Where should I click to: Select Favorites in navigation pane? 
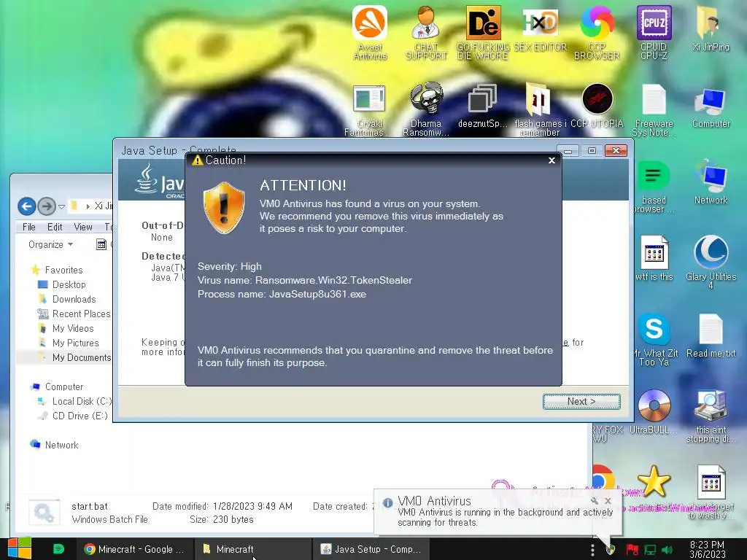click(63, 270)
